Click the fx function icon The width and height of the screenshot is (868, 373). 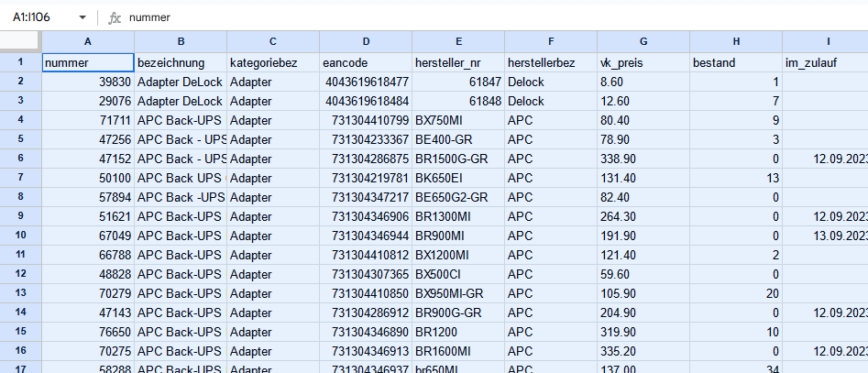(115, 18)
